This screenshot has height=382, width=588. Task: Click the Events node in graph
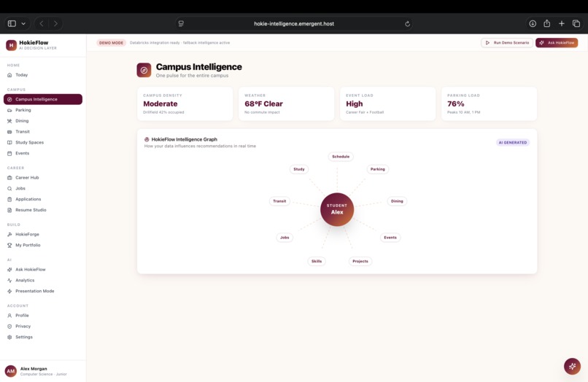click(390, 238)
